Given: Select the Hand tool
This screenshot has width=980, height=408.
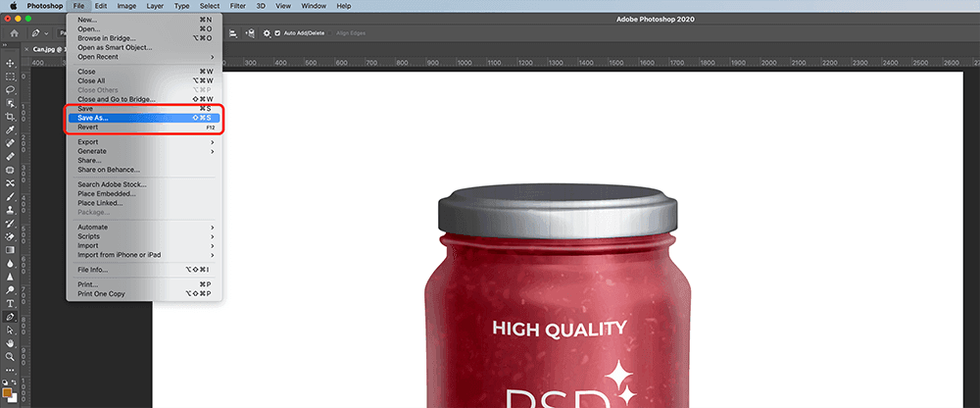Looking at the screenshot, I should 10,343.
